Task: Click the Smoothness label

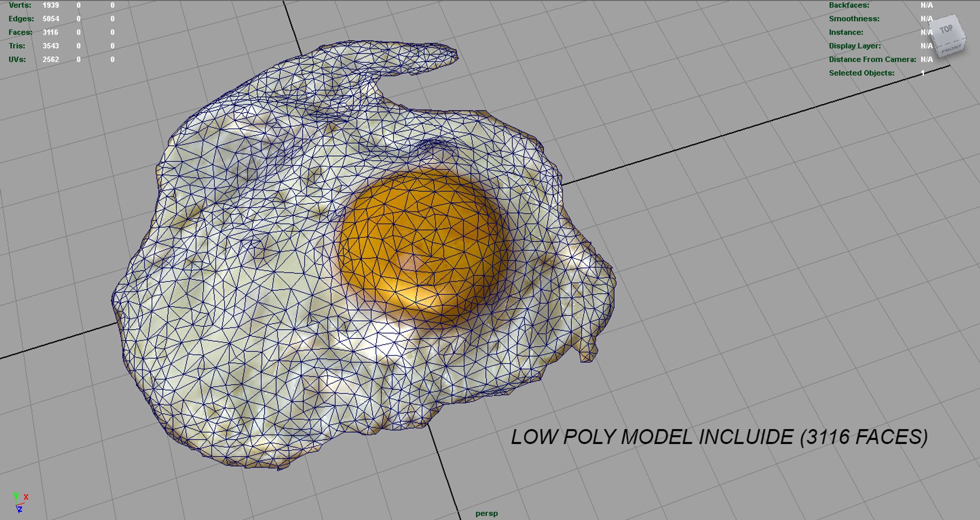Action: [854, 19]
